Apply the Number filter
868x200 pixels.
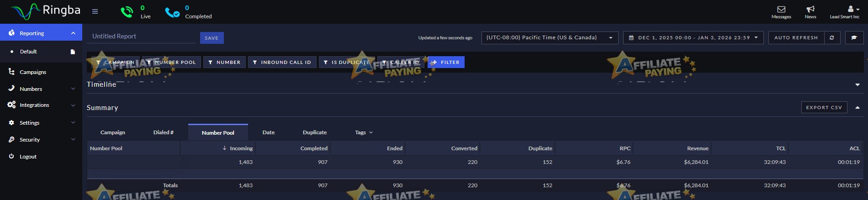pyautogui.click(x=224, y=62)
